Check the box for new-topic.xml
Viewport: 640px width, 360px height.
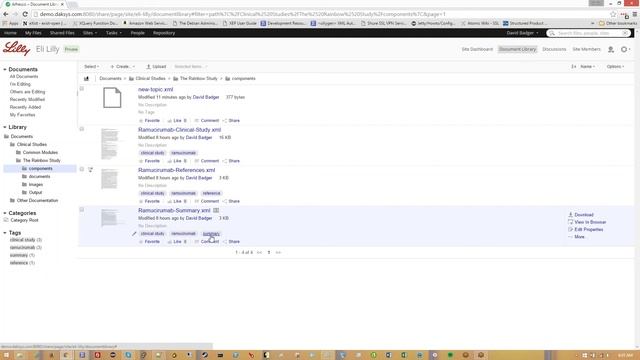click(82, 89)
